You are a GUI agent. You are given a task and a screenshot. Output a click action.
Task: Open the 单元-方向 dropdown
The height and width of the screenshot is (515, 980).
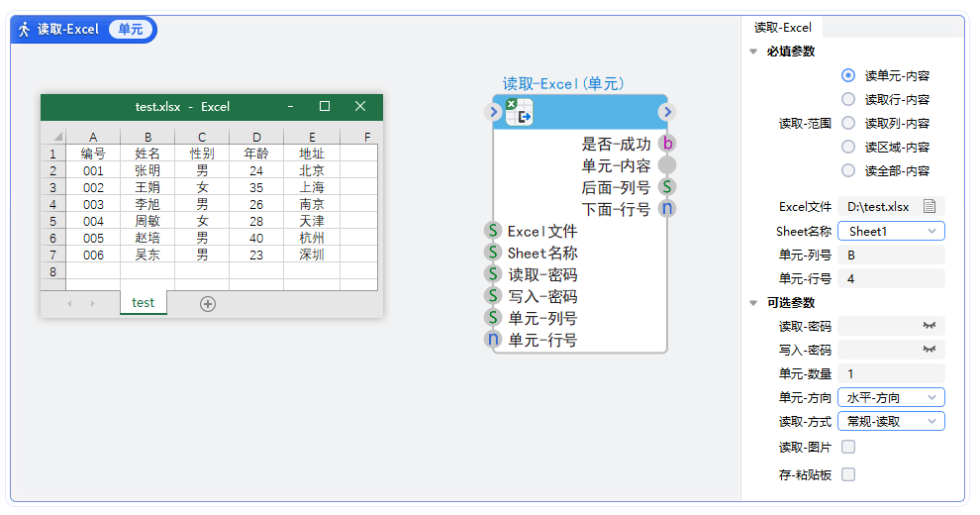[890, 397]
